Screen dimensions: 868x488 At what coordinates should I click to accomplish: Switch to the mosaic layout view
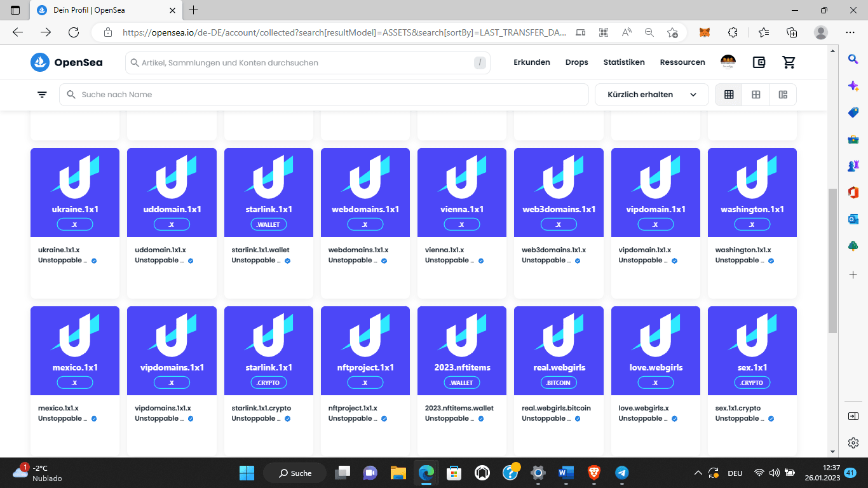783,95
